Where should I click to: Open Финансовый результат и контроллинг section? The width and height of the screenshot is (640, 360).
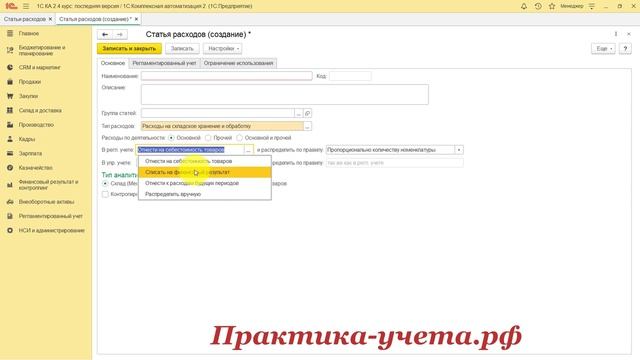(x=48, y=184)
